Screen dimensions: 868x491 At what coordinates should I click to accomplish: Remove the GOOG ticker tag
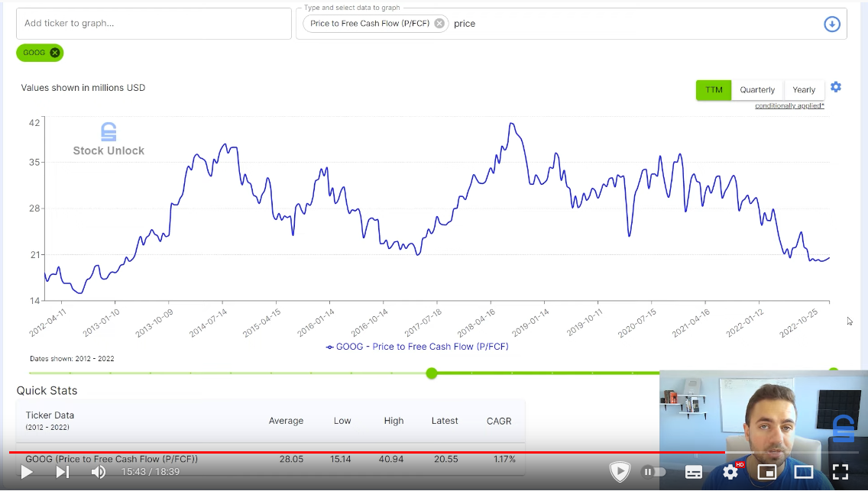55,53
